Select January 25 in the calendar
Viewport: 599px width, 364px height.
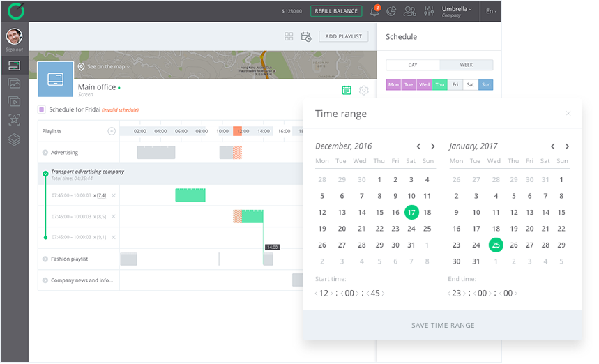click(x=496, y=245)
